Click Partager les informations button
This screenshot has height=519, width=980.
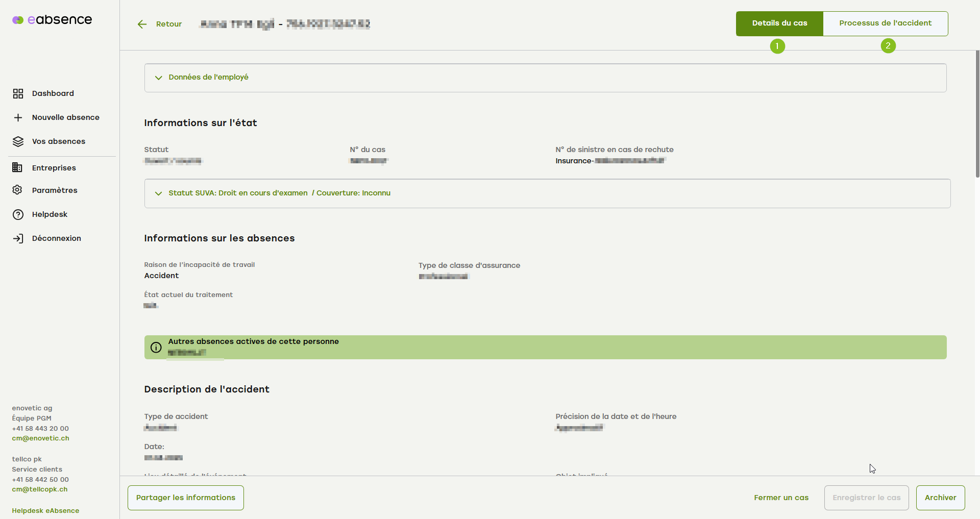tap(186, 498)
